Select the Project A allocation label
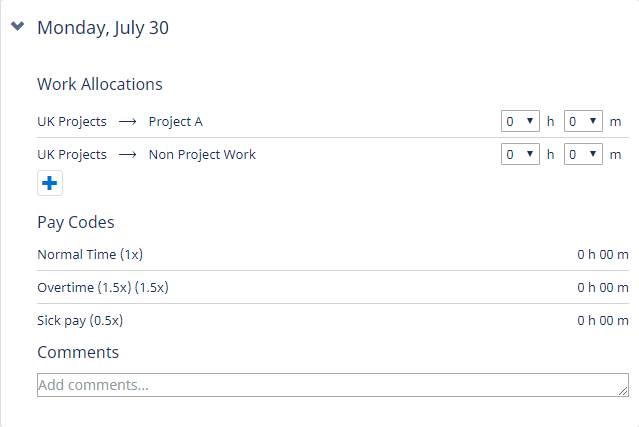Viewport: 639px width, 427px height. (175, 122)
